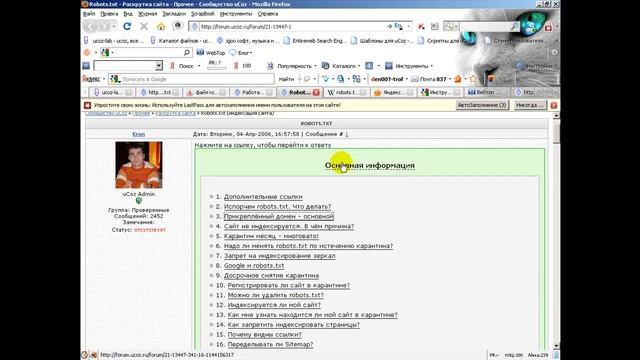Switch to the файл ро... tab
The image size is (640, 360).
[206, 93]
